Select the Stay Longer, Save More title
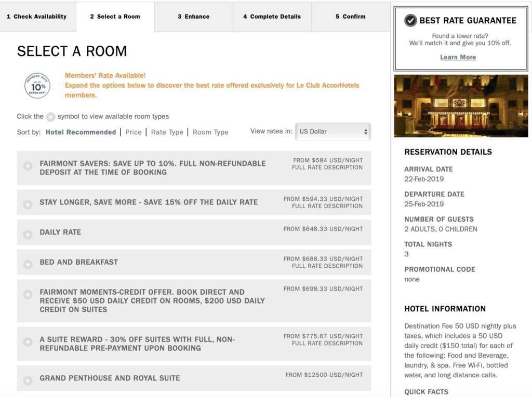 [x=149, y=202]
